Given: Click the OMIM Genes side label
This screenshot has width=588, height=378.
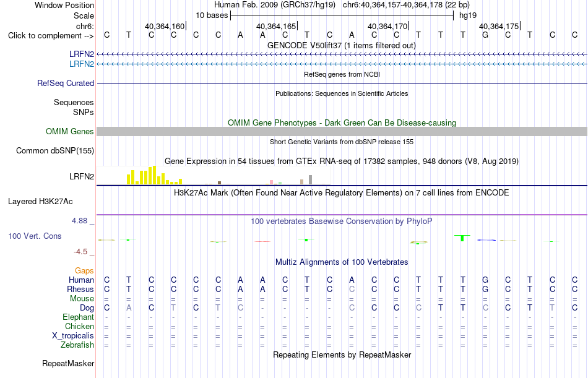Looking at the screenshot, I should pyautogui.click(x=69, y=131).
